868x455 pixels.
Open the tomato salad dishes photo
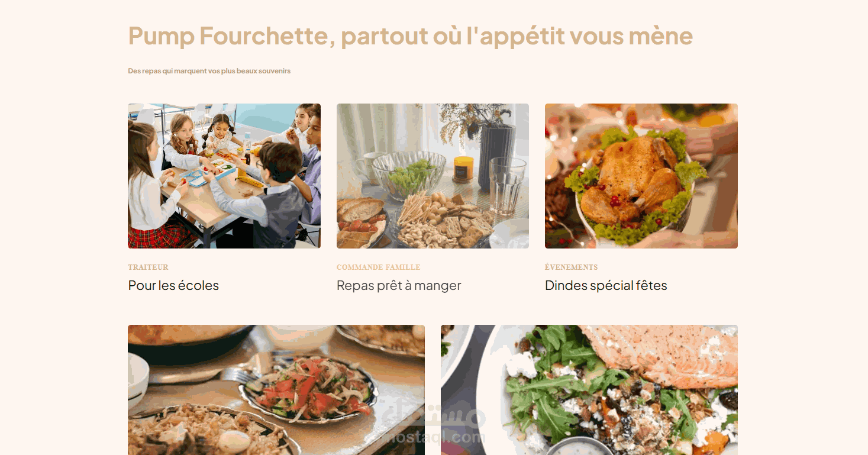[x=276, y=390]
